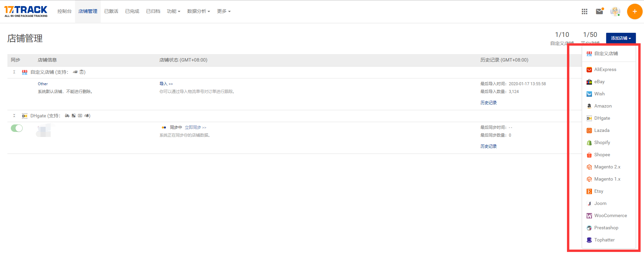Click the Other store link

(x=43, y=84)
